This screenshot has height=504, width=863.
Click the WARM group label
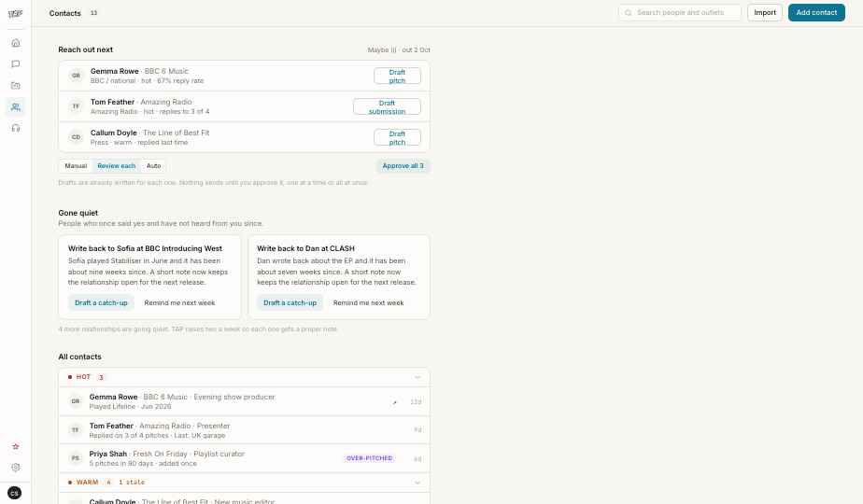pyautogui.click(x=87, y=482)
